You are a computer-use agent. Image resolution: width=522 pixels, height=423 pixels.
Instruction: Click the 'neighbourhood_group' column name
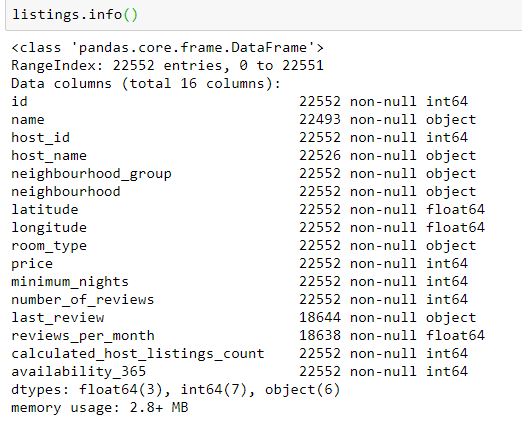pos(91,174)
